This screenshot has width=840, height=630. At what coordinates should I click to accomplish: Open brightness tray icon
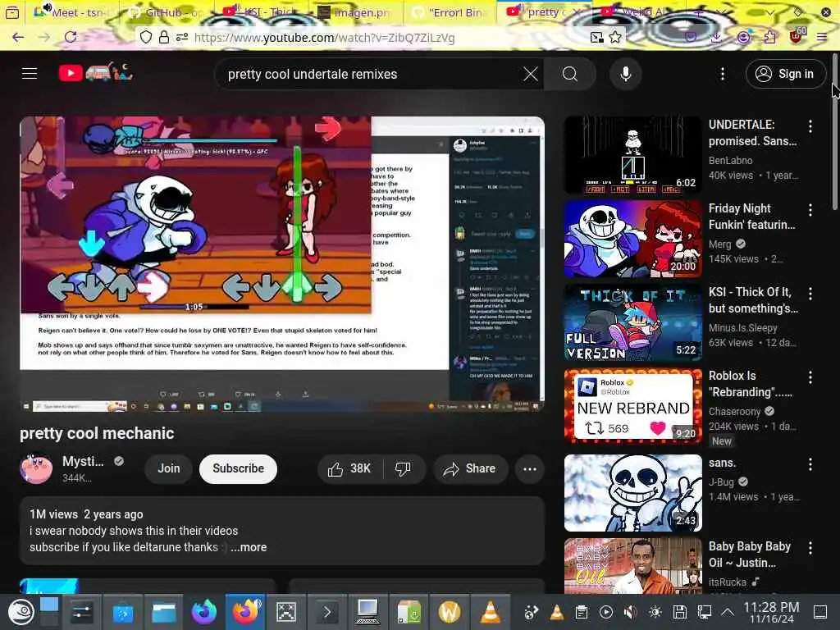(655, 612)
